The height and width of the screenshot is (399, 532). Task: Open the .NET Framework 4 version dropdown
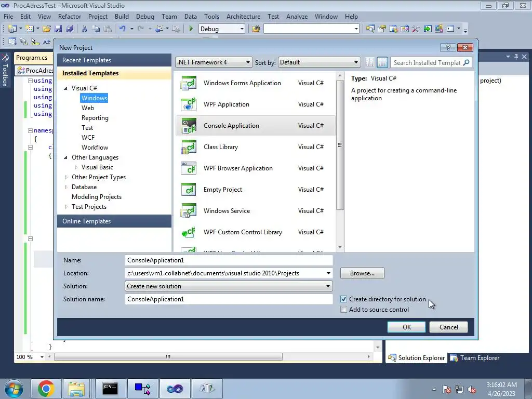click(x=214, y=62)
